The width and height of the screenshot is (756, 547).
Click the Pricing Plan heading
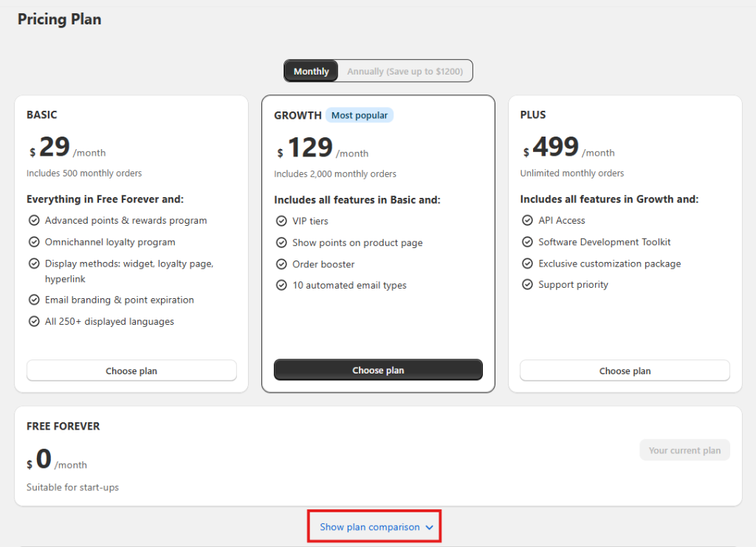[x=60, y=20]
